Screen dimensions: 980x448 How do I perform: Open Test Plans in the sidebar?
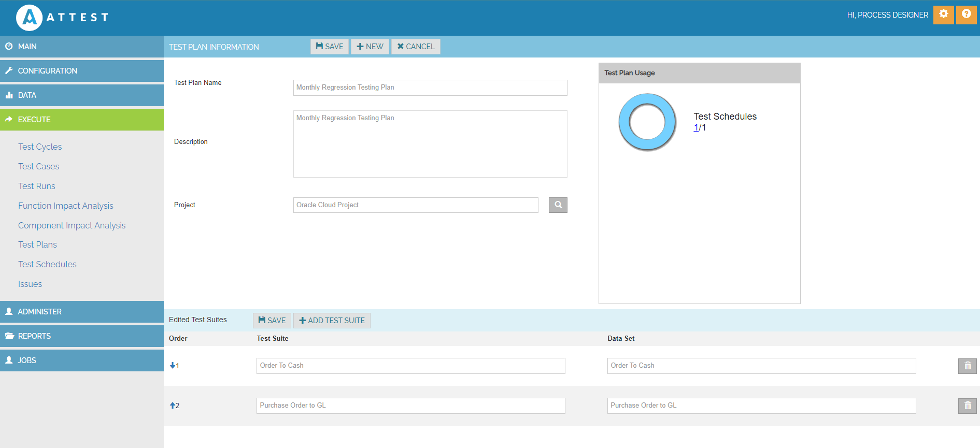pyautogui.click(x=37, y=245)
